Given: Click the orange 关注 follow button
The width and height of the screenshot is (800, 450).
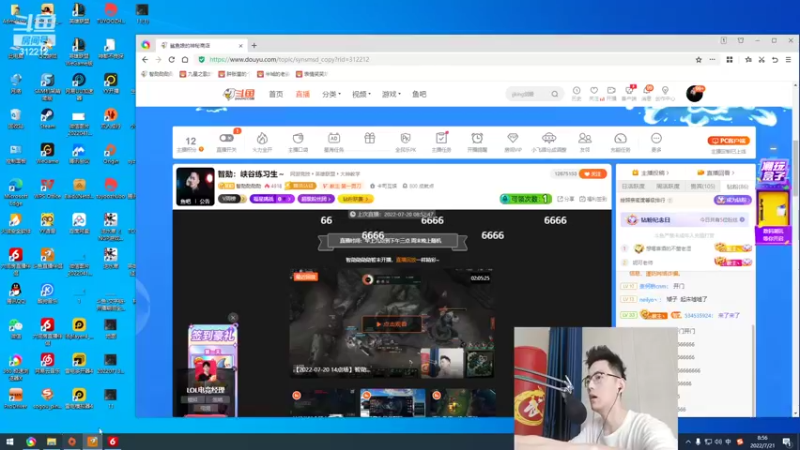Looking at the screenshot, I should [x=593, y=174].
